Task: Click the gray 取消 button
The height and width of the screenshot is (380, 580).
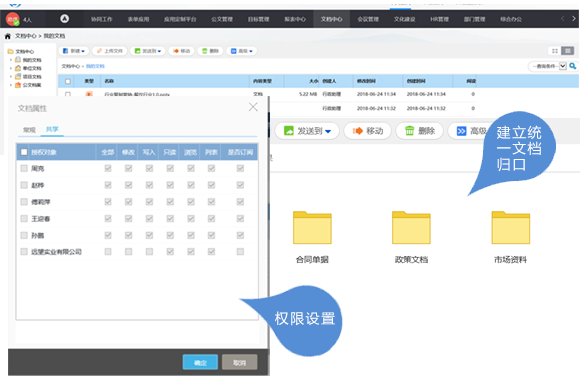Action: click(239, 363)
